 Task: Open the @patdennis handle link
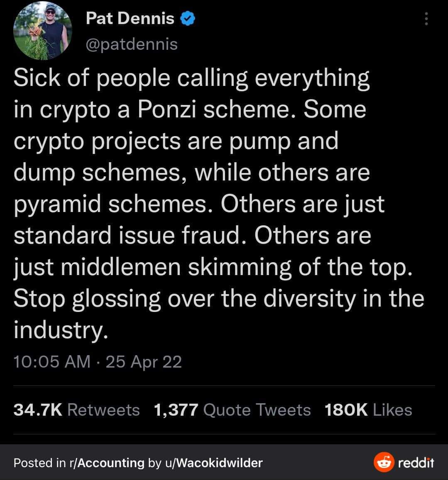(x=131, y=44)
